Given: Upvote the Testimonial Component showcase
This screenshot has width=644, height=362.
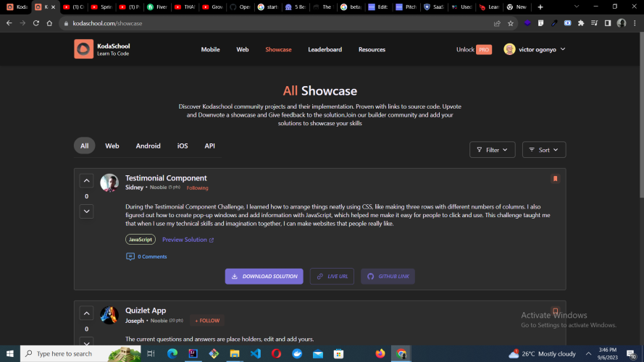Looking at the screenshot, I should click(87, 180).
